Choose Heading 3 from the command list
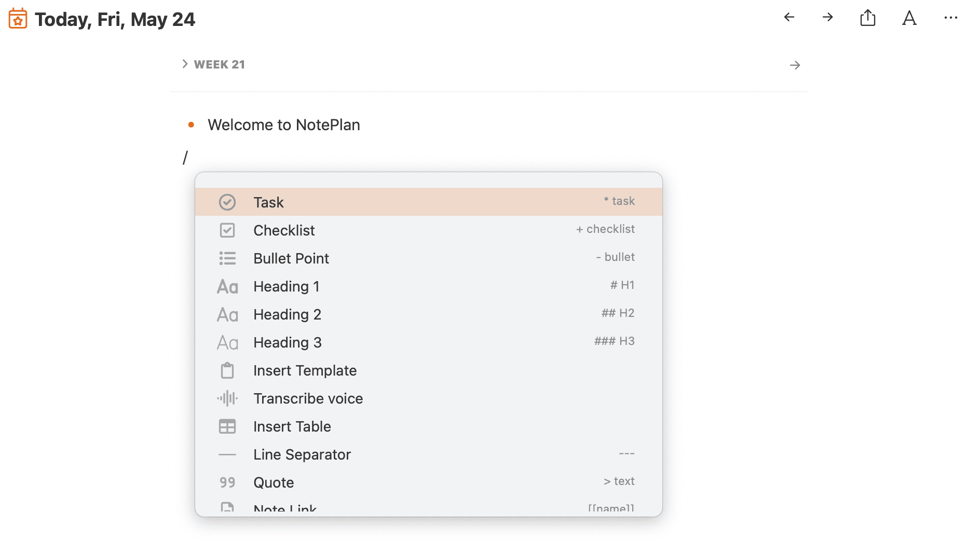The height and width of the screenshot is (554, 980). pyautogui.click(x=287, y=342)
